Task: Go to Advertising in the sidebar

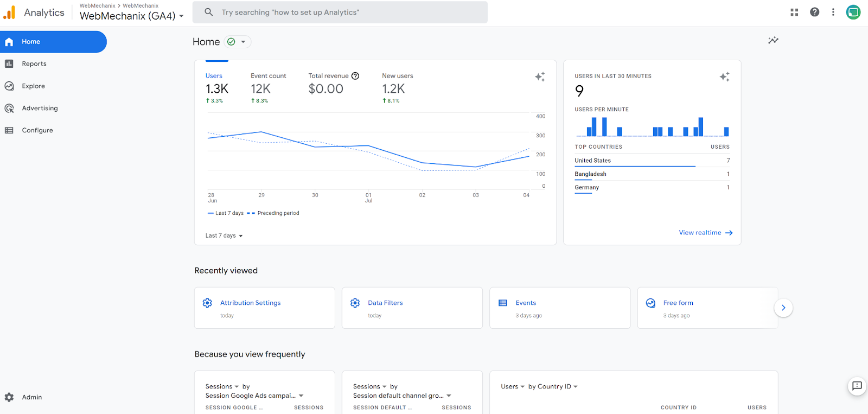Action: click(x=40, y=108)
